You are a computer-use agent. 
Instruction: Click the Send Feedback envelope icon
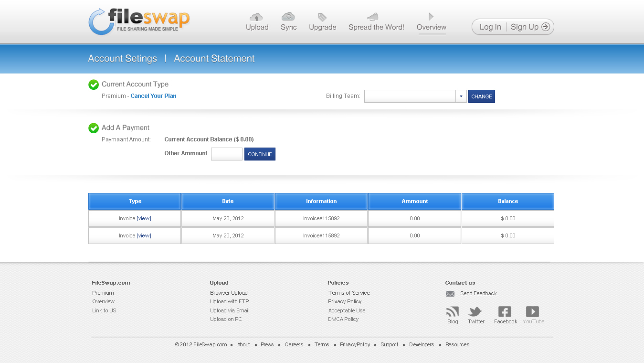pos(450,294)
